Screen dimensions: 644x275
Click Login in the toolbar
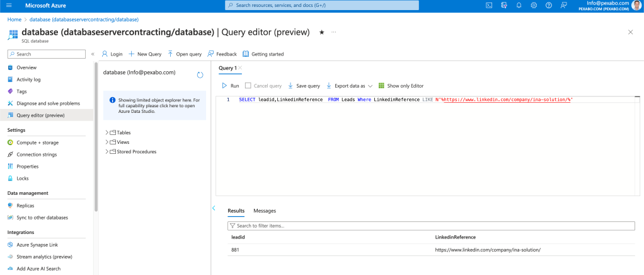[x=112, y=54]
